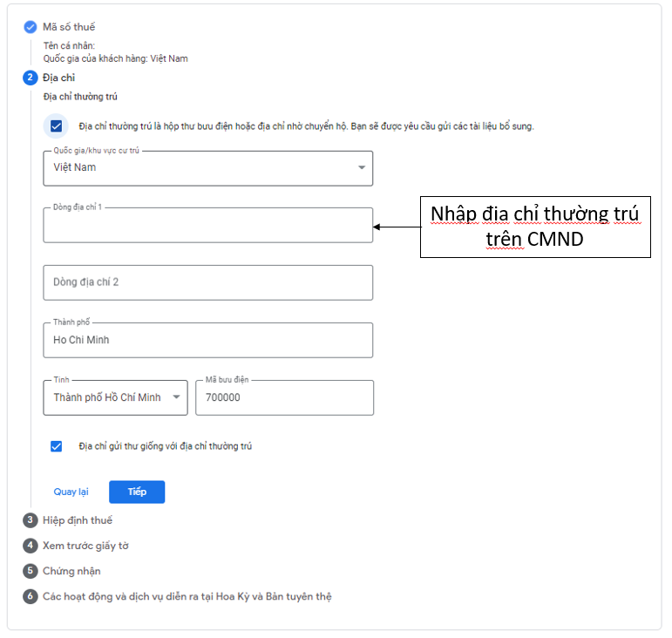Select step 4 number icon for Xem trước giấy tờ
This screenshot has width=672, height=638.
click(31, 546)
